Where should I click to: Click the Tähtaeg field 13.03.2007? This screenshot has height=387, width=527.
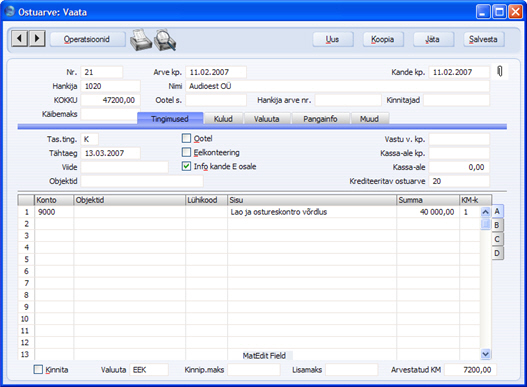click(111, 153)
